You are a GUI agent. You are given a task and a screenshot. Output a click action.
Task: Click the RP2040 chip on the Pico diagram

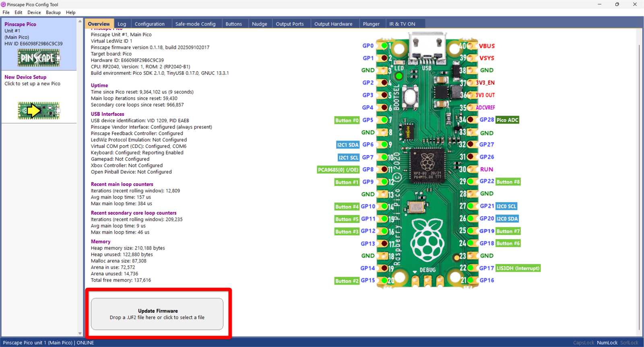tap(427, 166)
